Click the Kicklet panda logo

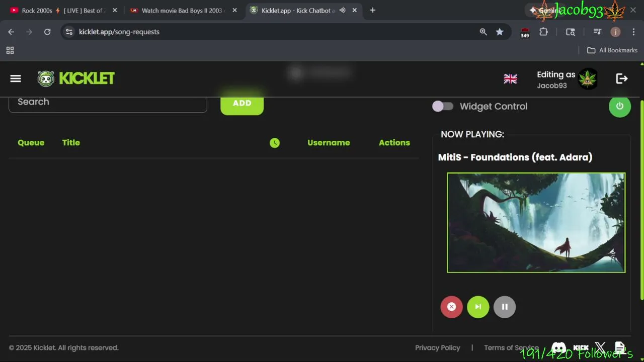(46, 78)
